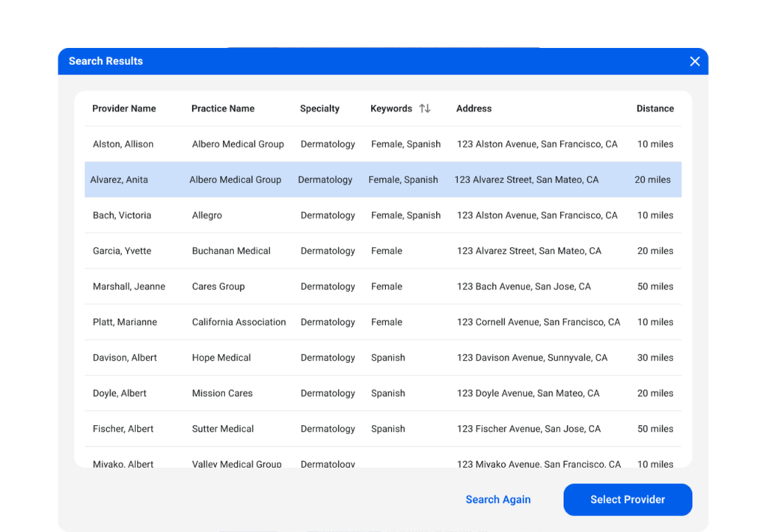Click Female, Spanish keywords in Bach row
This screenshot has width=766, height=532.
point(405,215)
